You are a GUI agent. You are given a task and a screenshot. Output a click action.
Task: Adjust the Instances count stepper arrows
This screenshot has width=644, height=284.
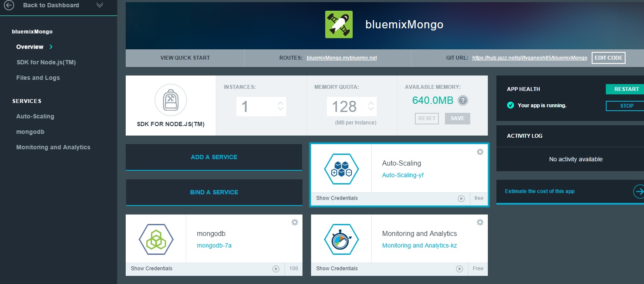coord(281,106)
